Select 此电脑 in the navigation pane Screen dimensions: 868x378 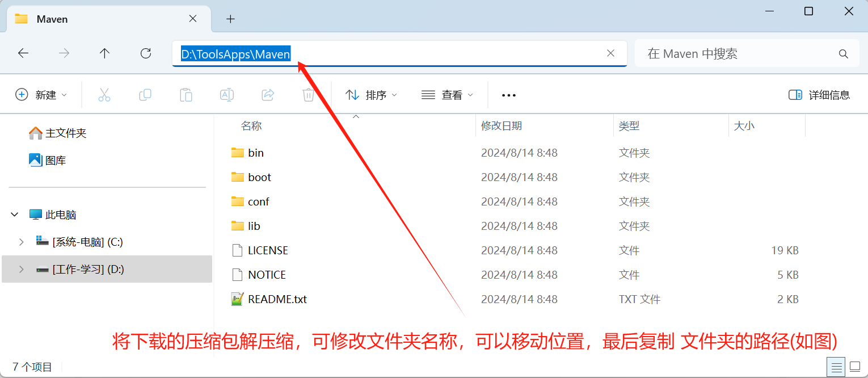pos(52,215)
